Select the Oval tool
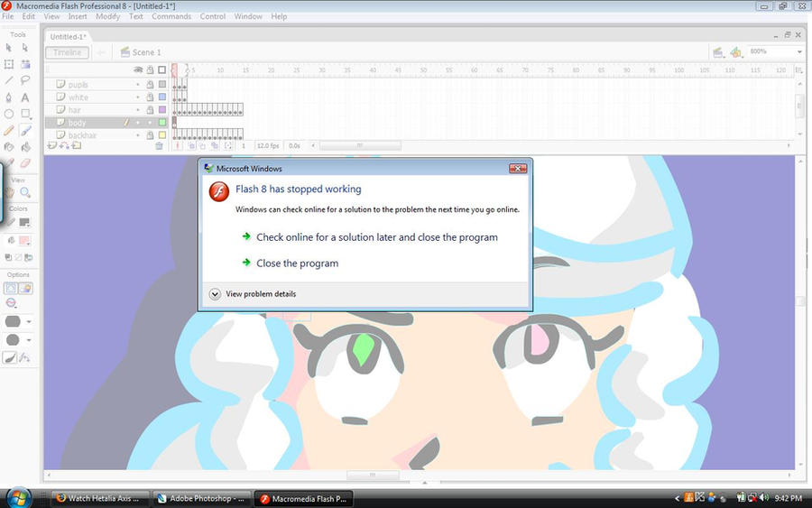The width and height of the screenshot is (812, 508). click(9, 114)
